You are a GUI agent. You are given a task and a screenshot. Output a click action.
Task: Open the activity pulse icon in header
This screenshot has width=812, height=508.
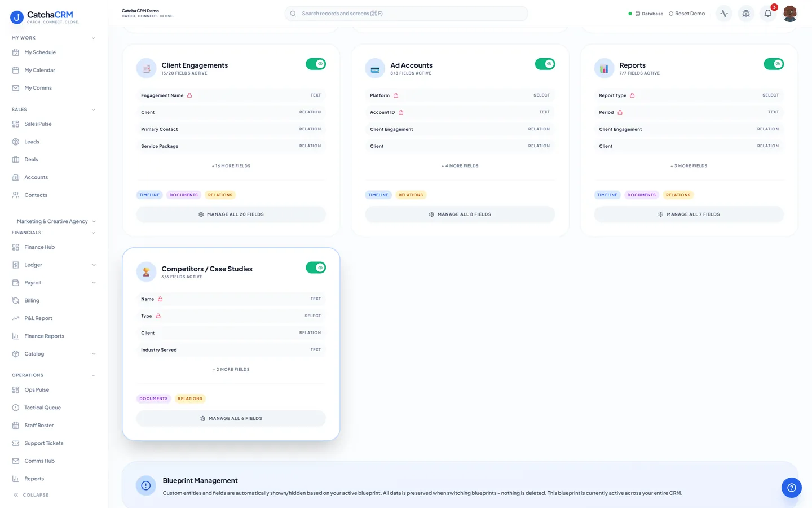724,14
